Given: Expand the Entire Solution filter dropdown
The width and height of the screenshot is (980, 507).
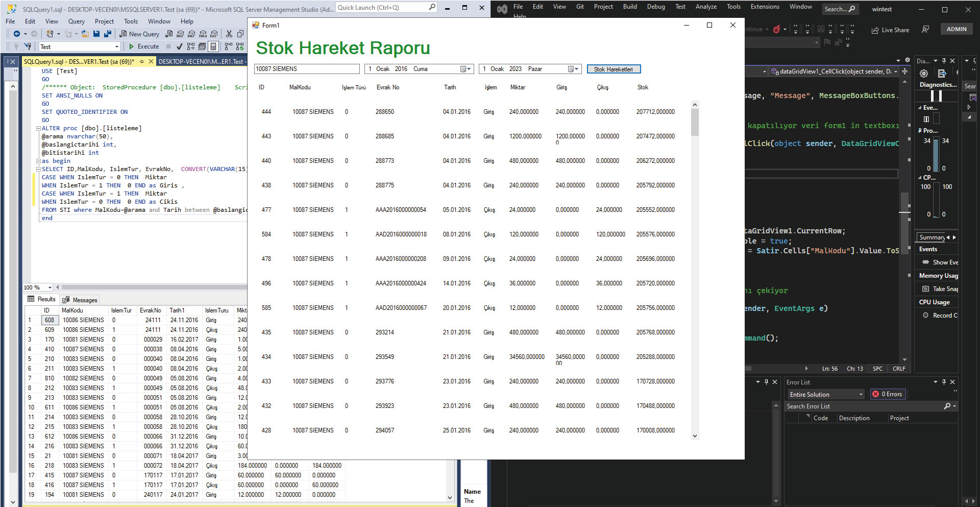Looking at the screenshot, I should 861,395.
